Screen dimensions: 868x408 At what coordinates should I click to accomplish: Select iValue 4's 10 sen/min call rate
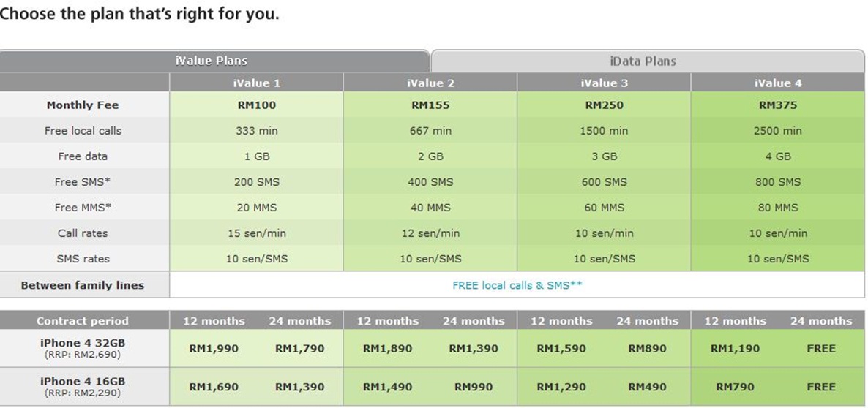point(778,233)
